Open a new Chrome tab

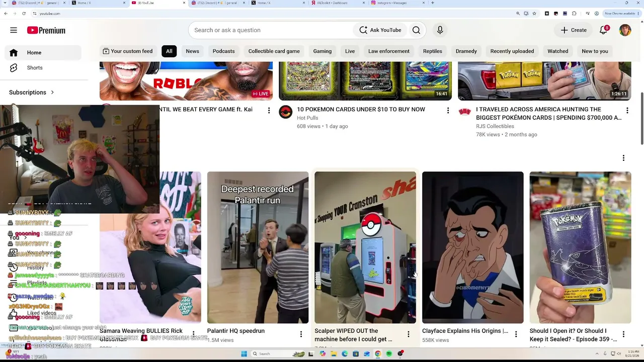click(x=433, y=3)
